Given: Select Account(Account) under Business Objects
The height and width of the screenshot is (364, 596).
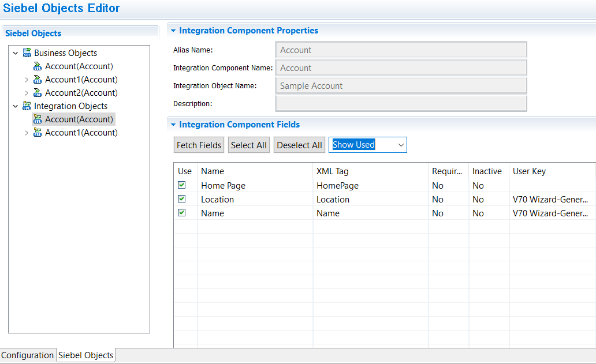Looking at the screenshot, I should click(79, 66).
